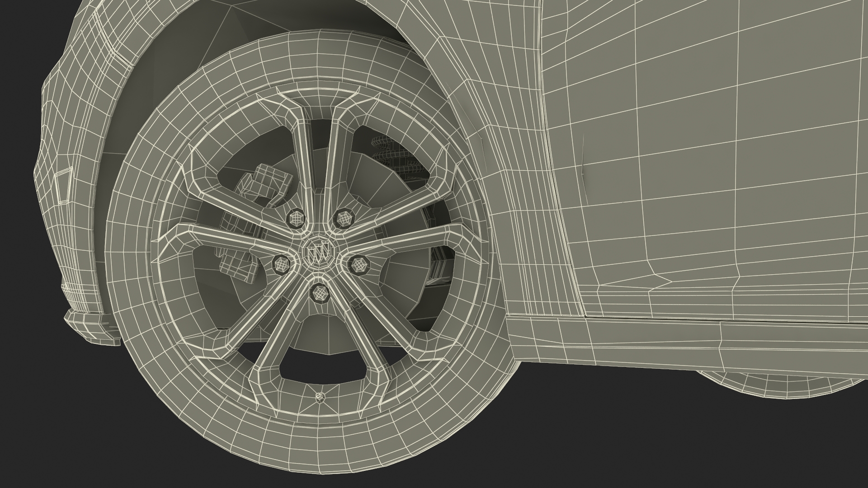Select the upper-left lug nut

[296, 219]
